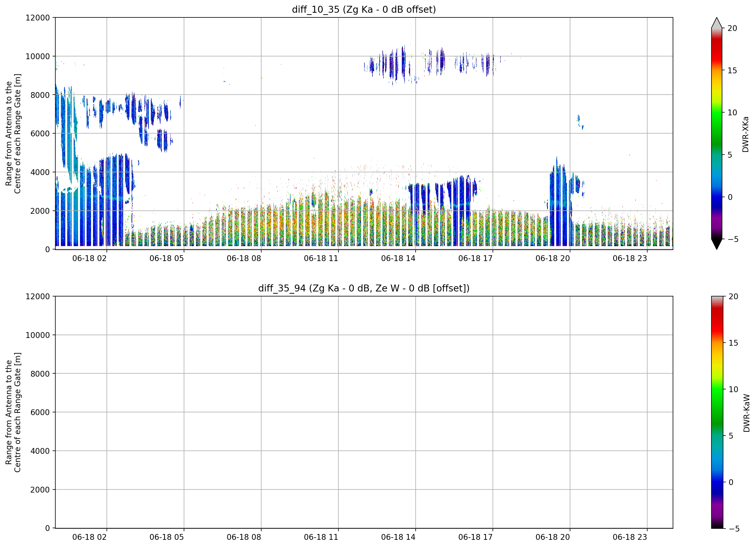Viewport: 756px width, 547px height.
Task: Click the bottom colorbar tick label −5
Action: [x=734, y=529]
